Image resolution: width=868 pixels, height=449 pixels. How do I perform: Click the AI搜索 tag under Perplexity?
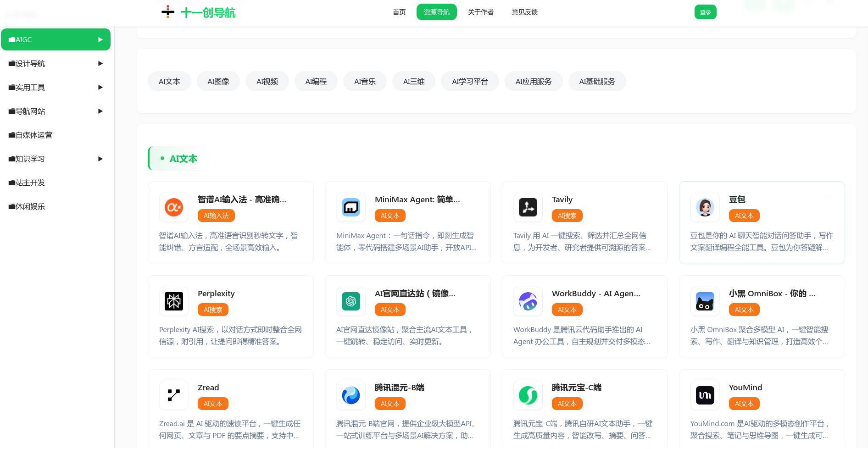(213, 310)
